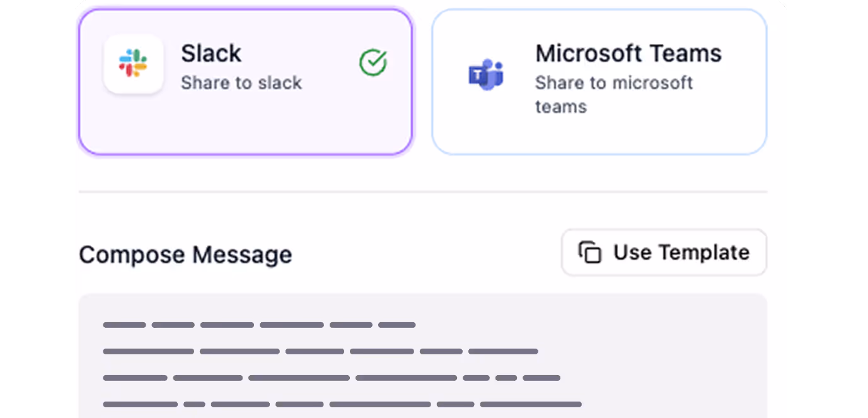Click the divider line below the sharing options
The image size is (868, 418).
tap(422, 192)
